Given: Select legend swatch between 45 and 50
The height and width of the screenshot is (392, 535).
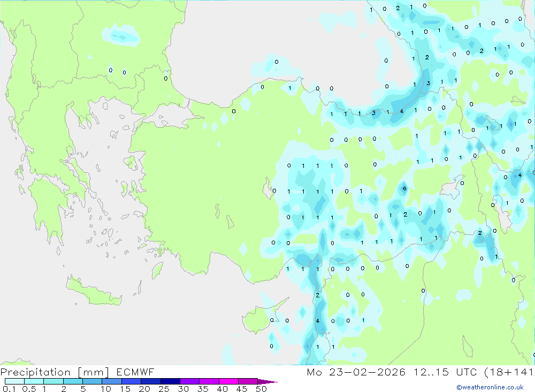Looking at the screenshot, I should tap(248, 381).
